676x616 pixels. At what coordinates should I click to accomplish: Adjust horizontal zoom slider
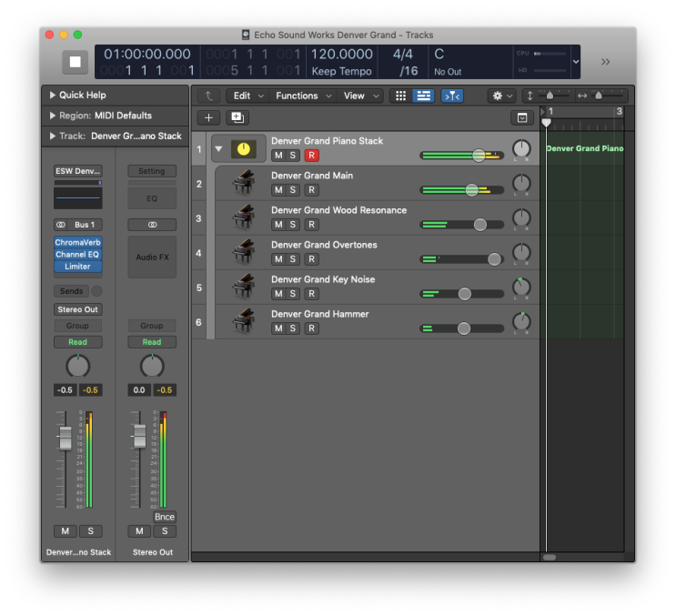click(x=598, y=96)
